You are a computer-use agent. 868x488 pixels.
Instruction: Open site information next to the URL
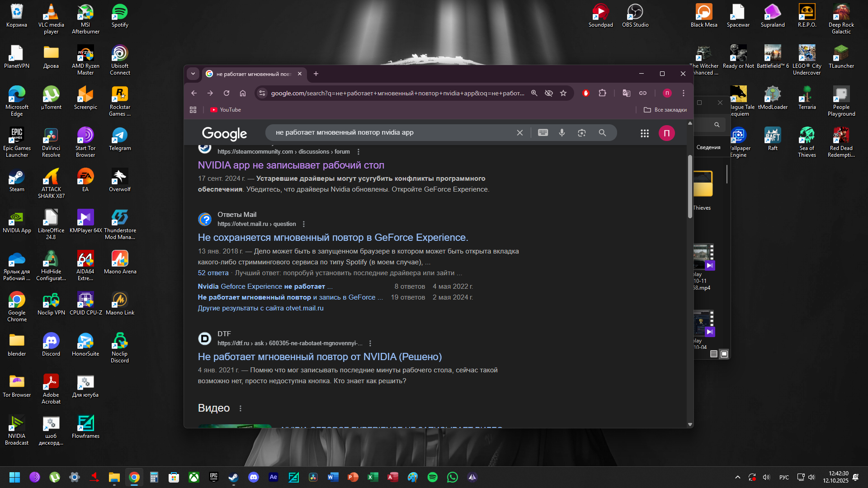coord(262,93)
